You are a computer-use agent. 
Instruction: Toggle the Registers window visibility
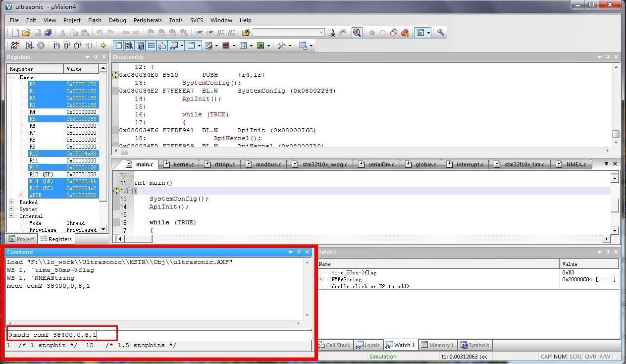coord(152,45)
